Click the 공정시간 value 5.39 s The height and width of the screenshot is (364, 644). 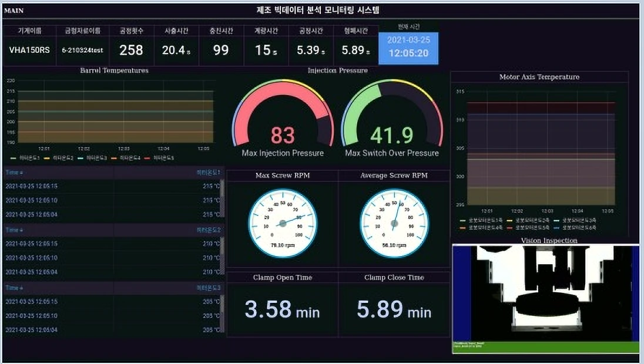tap(311, 50)
